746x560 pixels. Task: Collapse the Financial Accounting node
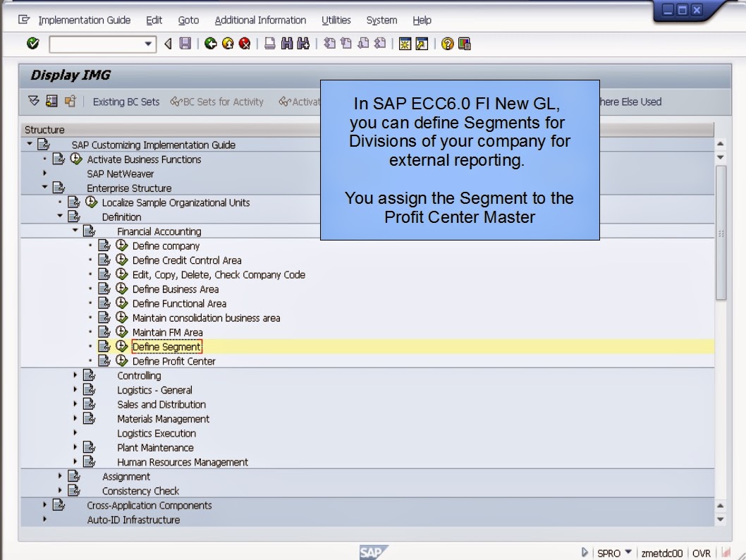[74, 231]
